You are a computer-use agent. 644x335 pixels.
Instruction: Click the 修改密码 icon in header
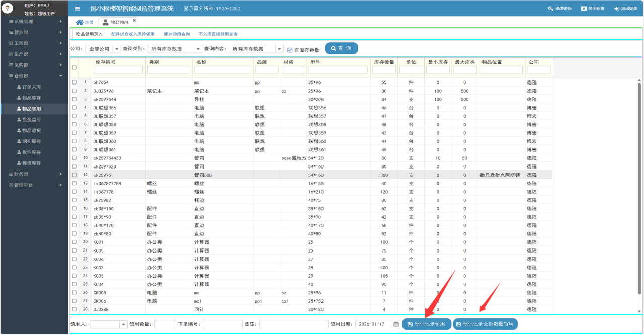click(x=550, y=9)
